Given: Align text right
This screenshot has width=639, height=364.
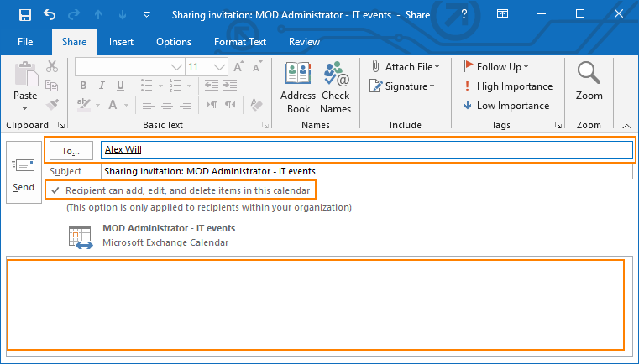Looking at the screenshot, I should pyautogui.click(x=186, y=105).
